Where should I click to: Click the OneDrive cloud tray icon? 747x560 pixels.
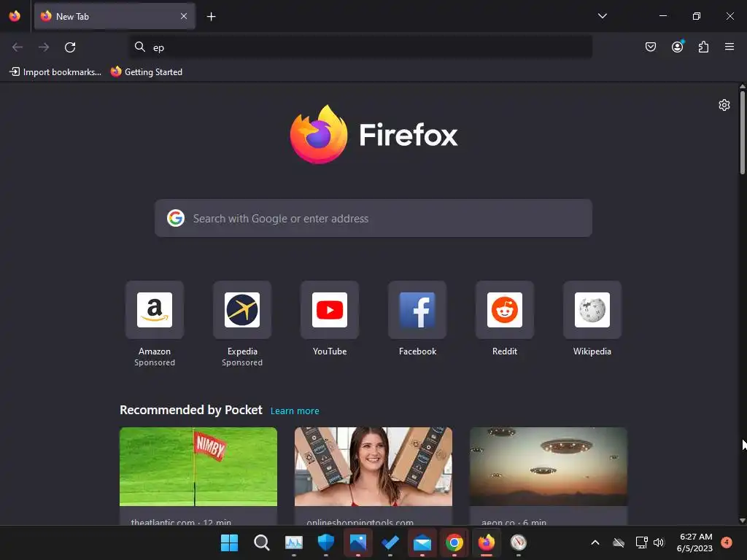pos(619,542)
